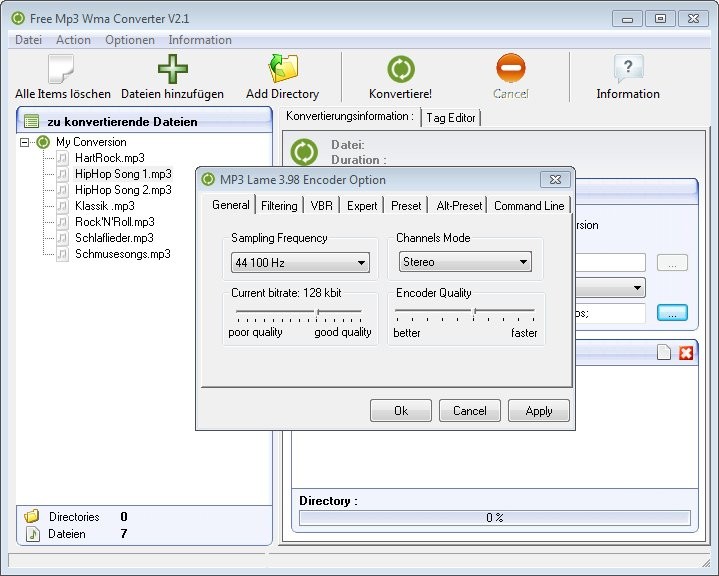
Task: Switch to the Filtering tab
Action: (279, 206)
